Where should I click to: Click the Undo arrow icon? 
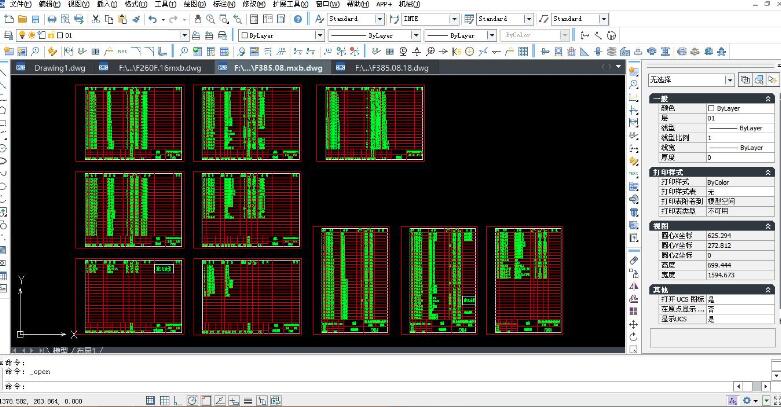152,19
